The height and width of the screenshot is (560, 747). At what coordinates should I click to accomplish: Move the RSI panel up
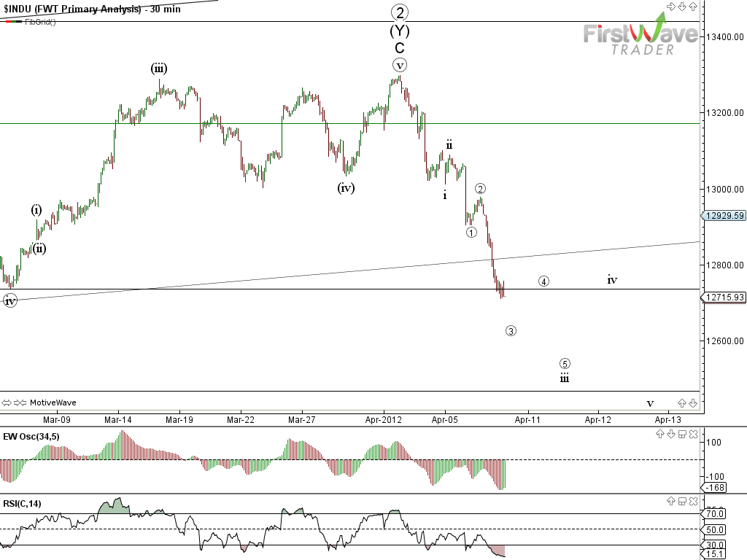[x=671, y=501]
